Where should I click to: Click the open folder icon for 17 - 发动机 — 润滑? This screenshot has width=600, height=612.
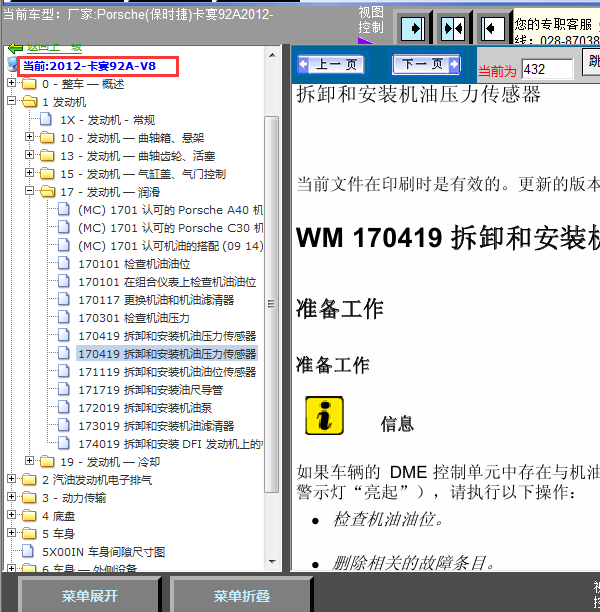(x=48, y=192)
